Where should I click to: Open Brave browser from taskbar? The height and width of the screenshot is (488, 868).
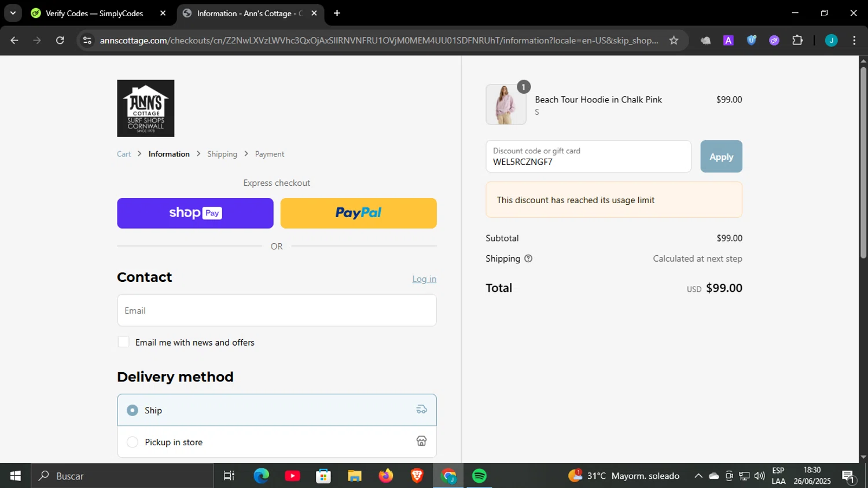(417, 476)
